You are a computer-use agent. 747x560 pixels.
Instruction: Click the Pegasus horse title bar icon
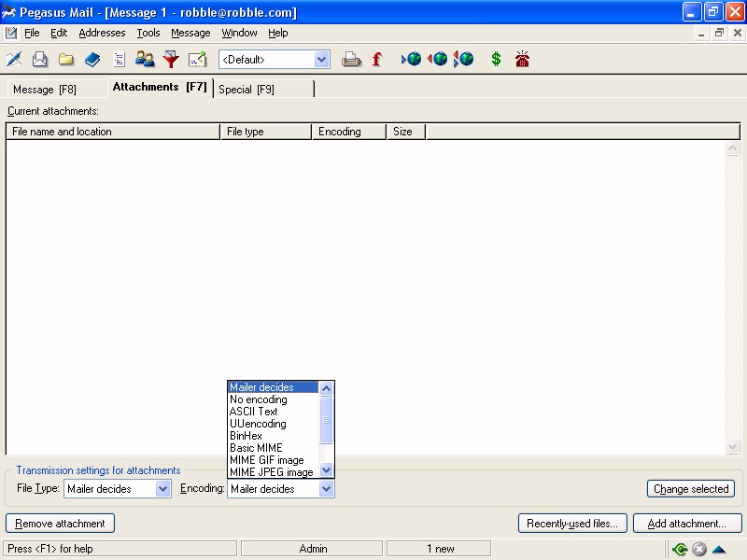pos(8,12)
